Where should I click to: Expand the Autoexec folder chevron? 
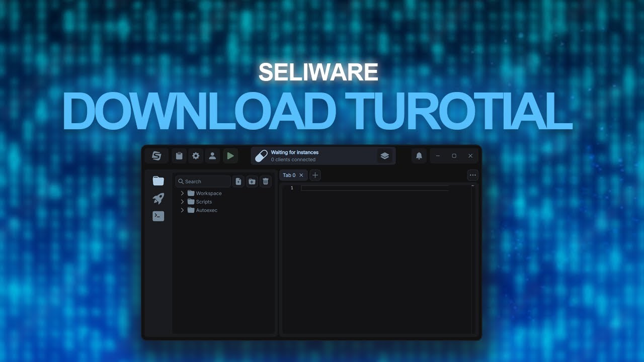pos(182,210)
